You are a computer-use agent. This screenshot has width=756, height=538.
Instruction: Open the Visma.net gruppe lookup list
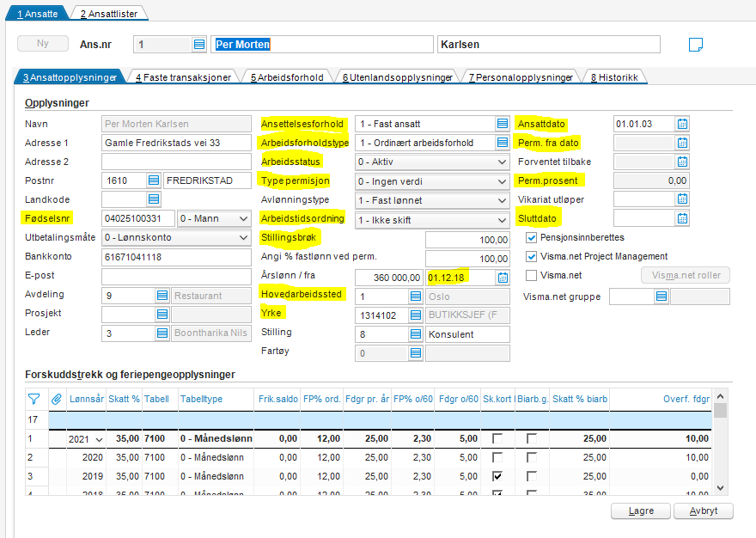click(x=661, y=297)
